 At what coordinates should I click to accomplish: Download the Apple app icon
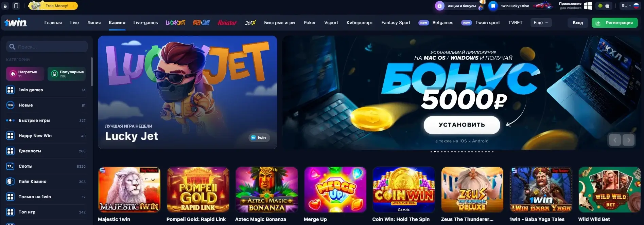pos(607,6)
